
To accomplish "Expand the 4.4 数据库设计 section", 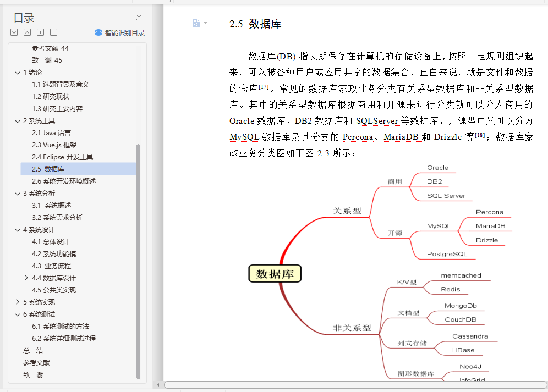I will point(26,278).
